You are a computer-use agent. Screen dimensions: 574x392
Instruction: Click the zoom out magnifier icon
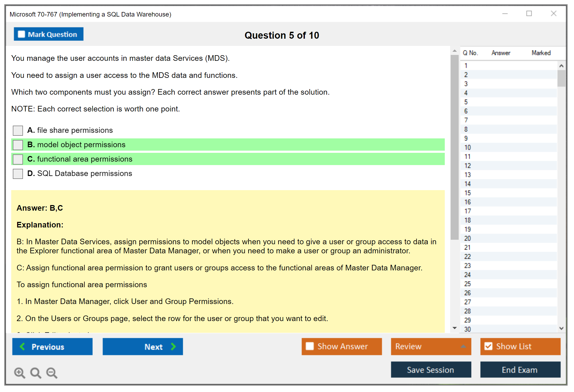pyautogui.click(x=52, y=373)
